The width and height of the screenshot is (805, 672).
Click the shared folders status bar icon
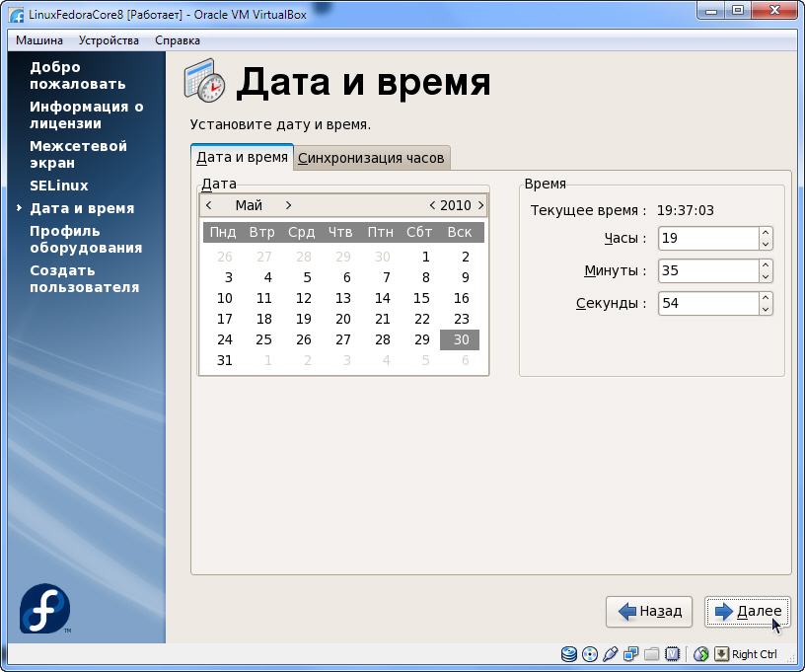[x=651, y=654]
